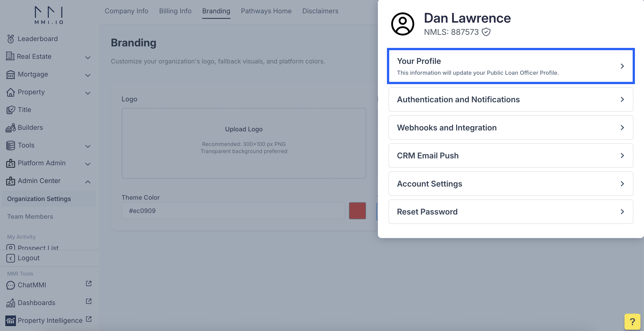Click the Your Profile title
Viewport: 644px width, 331px height.
click(419, 61)
